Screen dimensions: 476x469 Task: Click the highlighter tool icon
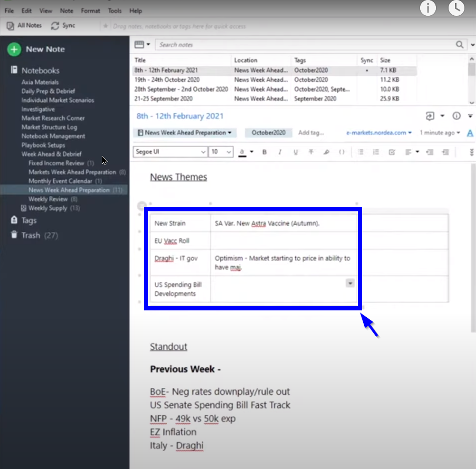click(326, 152)
